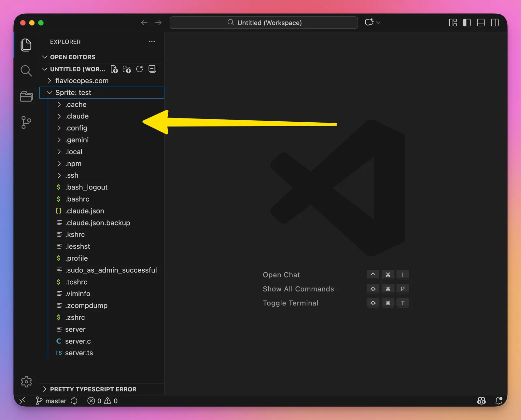Image resolution: width=521 pixels, height=420 pixels.
Task: Expand the flaviocopes.com folder
Action: (102, 81)
